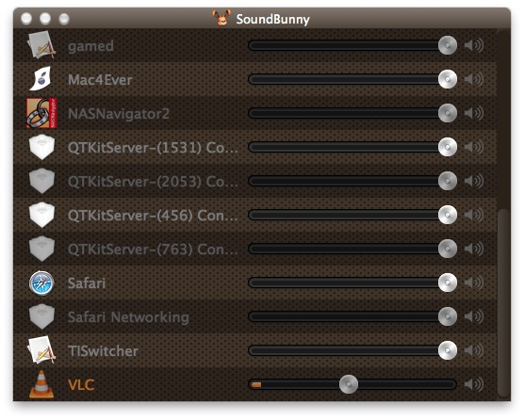Click the Safari volume slider knob

click(x=448, y=283)
